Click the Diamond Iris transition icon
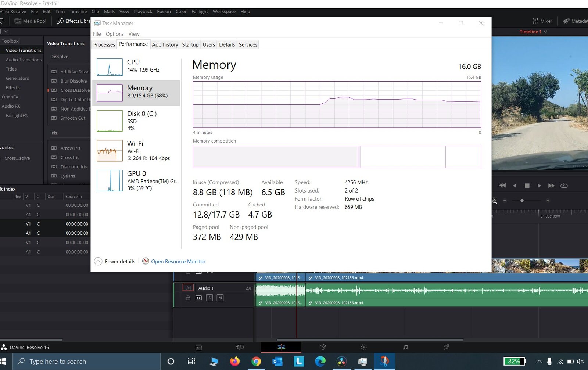 coord(54,167)
